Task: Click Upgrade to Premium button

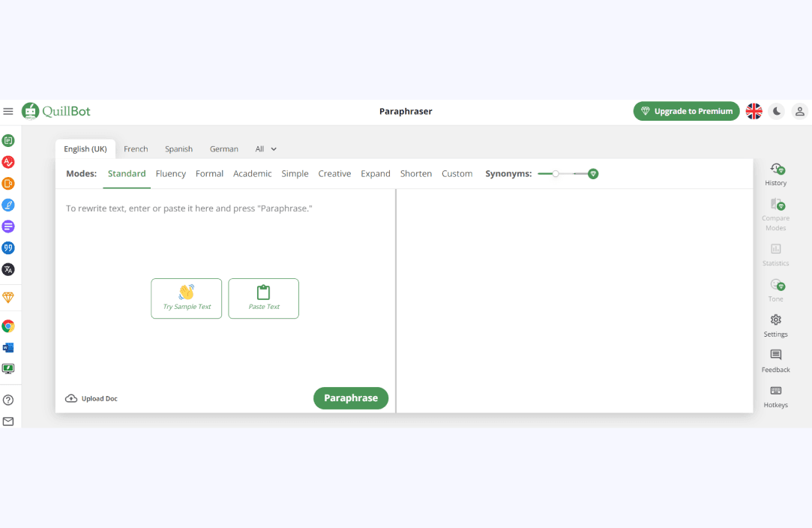Action: (x=686, y=112)
